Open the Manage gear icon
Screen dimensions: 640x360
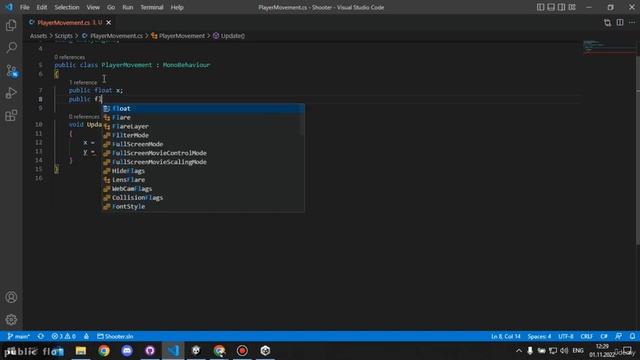pyautogui.click(x=11, y=319)
